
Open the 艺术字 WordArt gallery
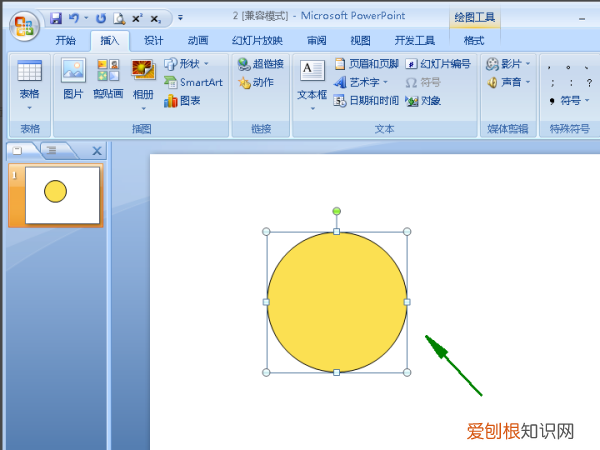coord(361,82)
